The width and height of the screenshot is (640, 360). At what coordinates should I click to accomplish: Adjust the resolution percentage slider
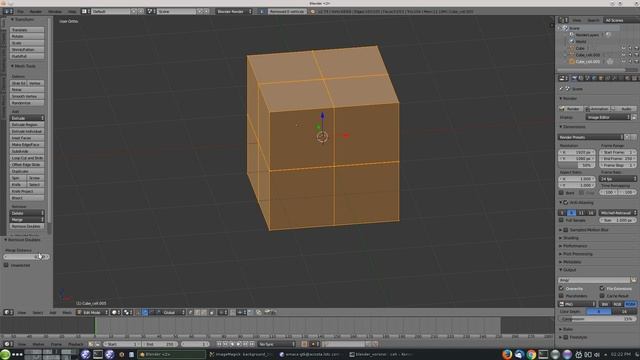pos(577,165)
